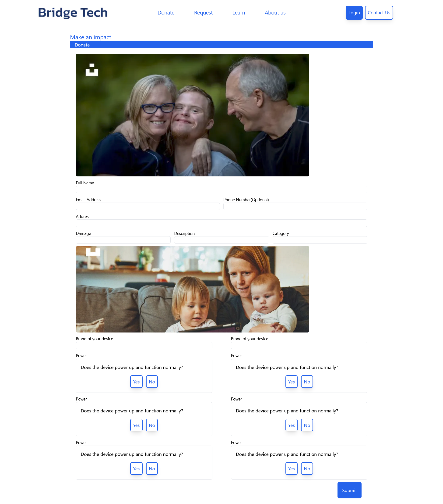
Task: Click the family of three photo
Action: (x=192, y=115)
